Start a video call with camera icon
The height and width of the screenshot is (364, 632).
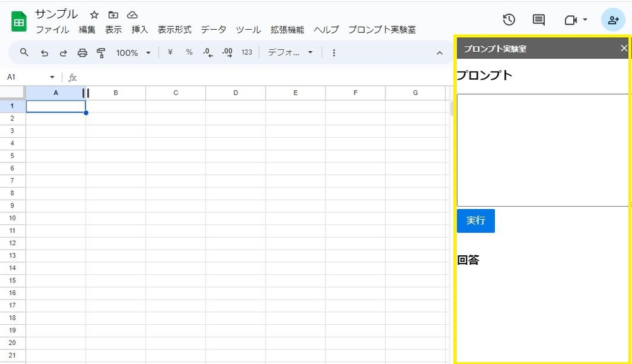pyautogui.click(x=570, y=20)
